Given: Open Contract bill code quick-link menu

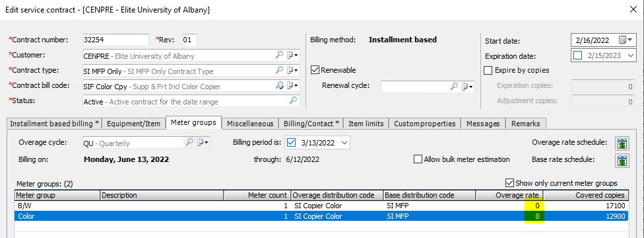Looking at the screenshot, I should click(292, 86).
